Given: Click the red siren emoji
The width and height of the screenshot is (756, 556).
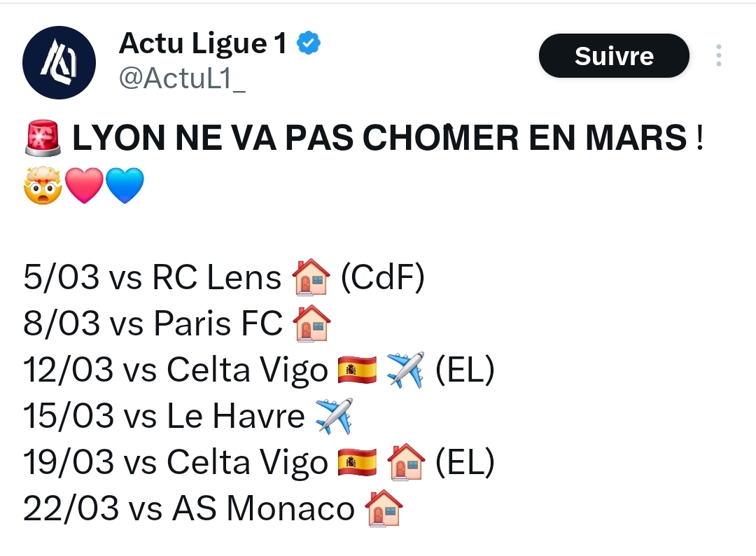Looking at the screenshot, I should click(43, 139).
